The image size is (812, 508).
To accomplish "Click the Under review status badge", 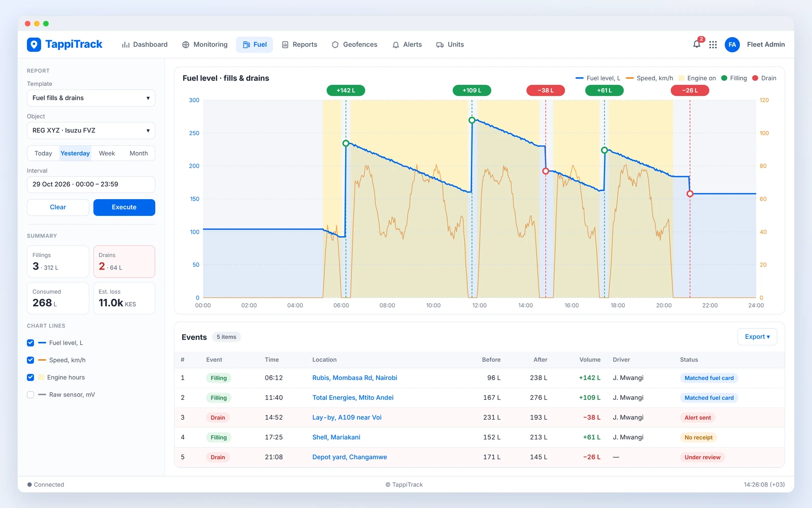I will tap(702, 457).
